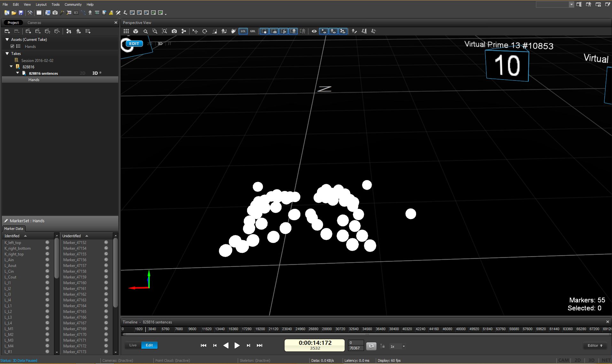Viewport: 612px width, 364px height.
Task: Click the Save project floppy disk icon
Action: [x=21, y=13]
